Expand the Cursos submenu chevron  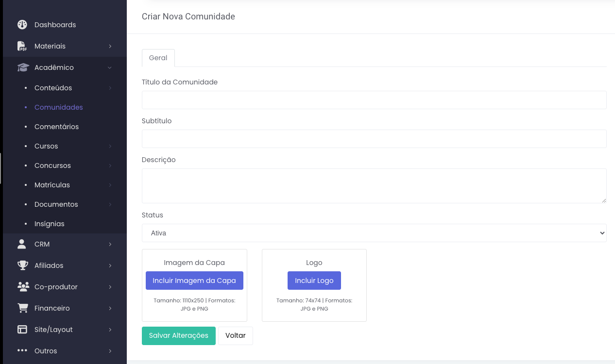110,146
